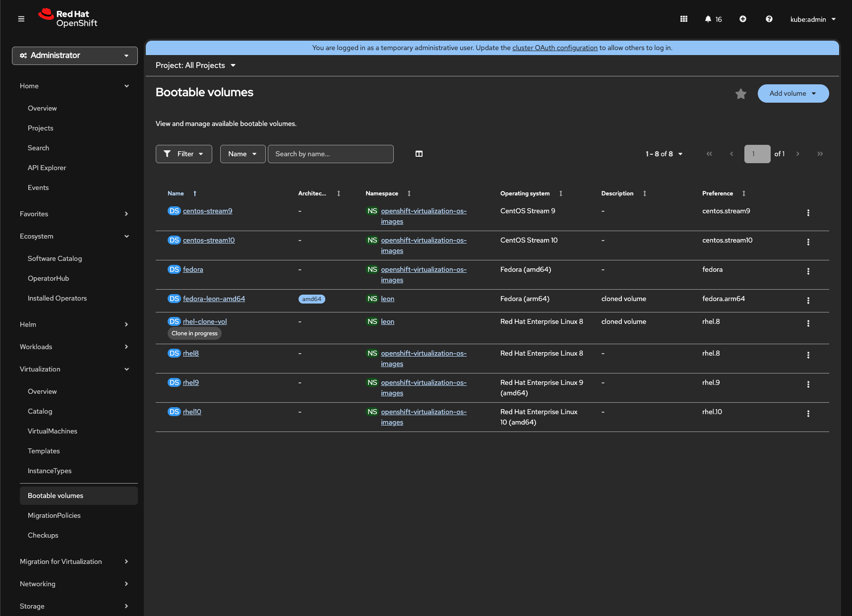Open kebab menu for fedora-leon-amd64 row
The image size is (852, 616).
[x=808, y=301]
